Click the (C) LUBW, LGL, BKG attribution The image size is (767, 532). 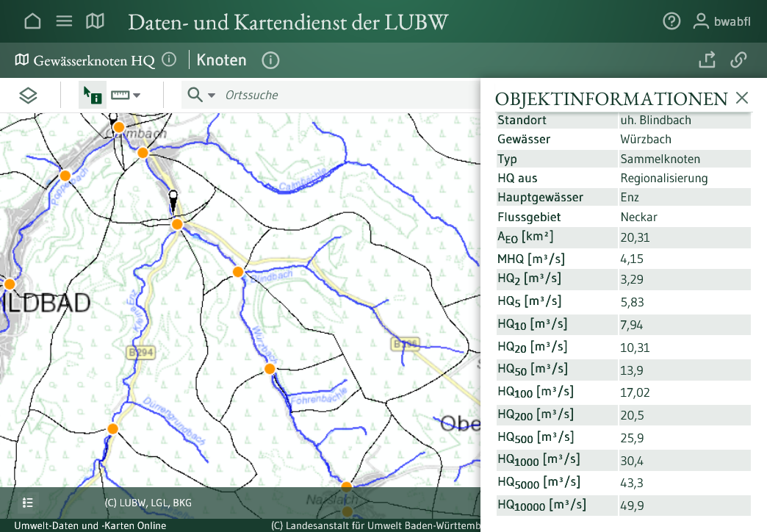(x=148, y=503)
